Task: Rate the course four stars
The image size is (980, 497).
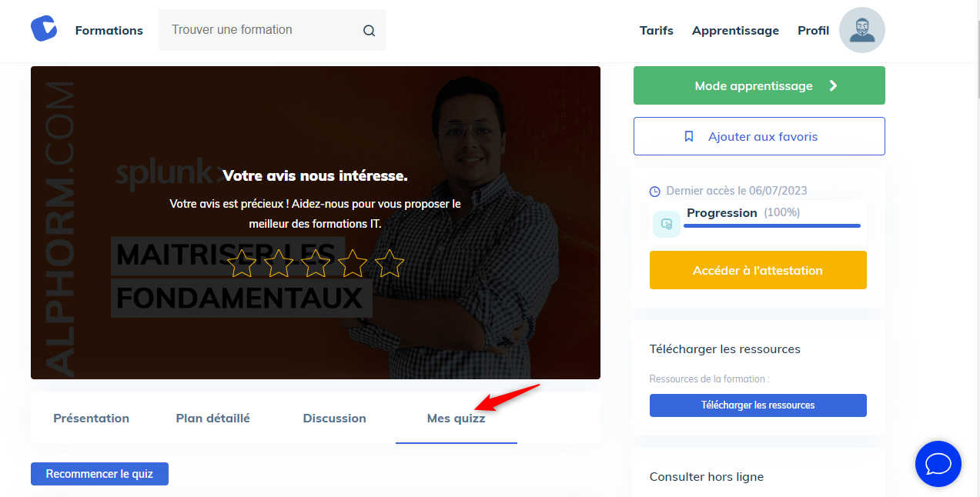Action: tap(353, 263)
